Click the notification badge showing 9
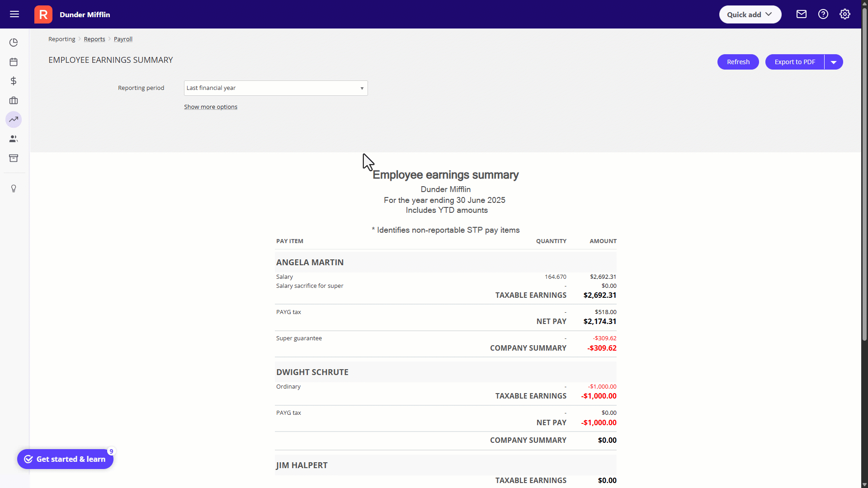The width and height of the screenshot is (868, 488). pyautogui.click(x=111, y=451)
